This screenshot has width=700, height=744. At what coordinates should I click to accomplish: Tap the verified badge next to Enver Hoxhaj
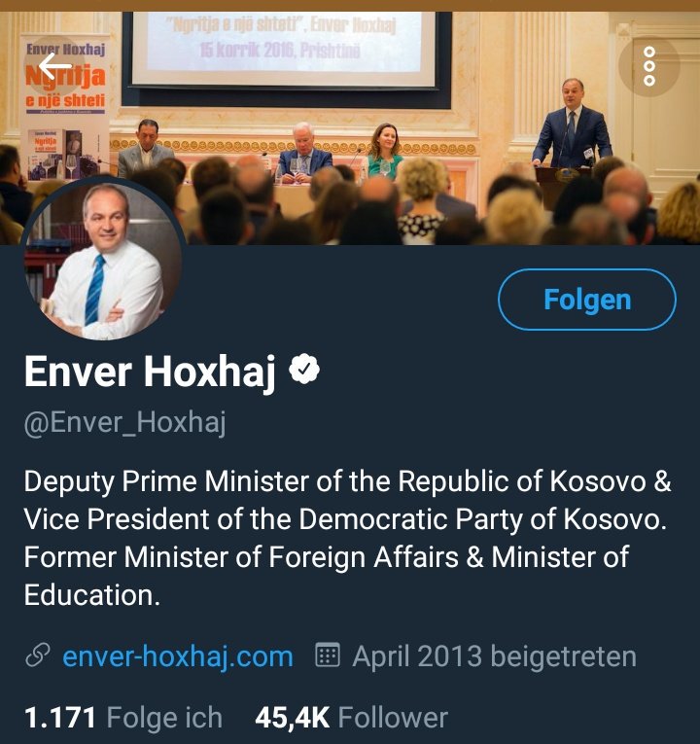304,369
